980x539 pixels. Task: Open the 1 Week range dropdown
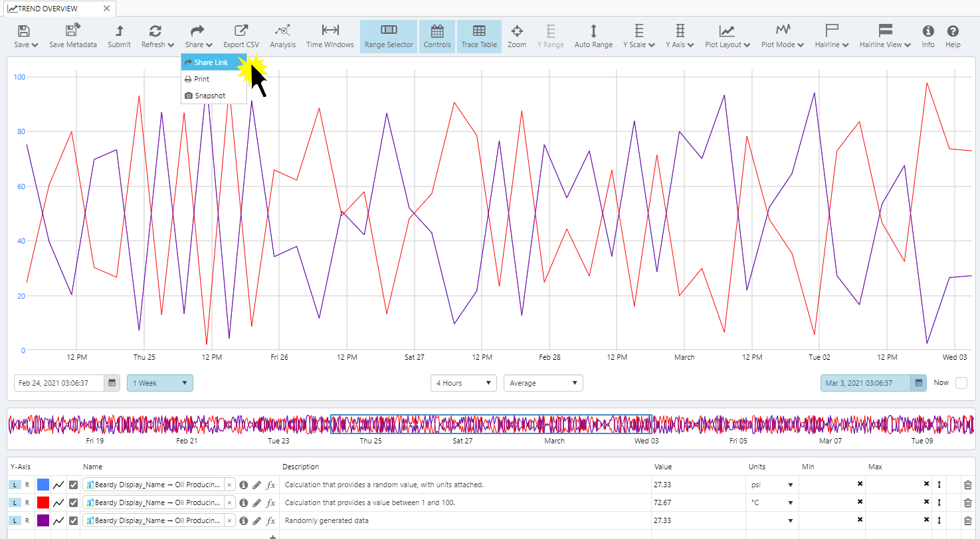click(160, 383)
